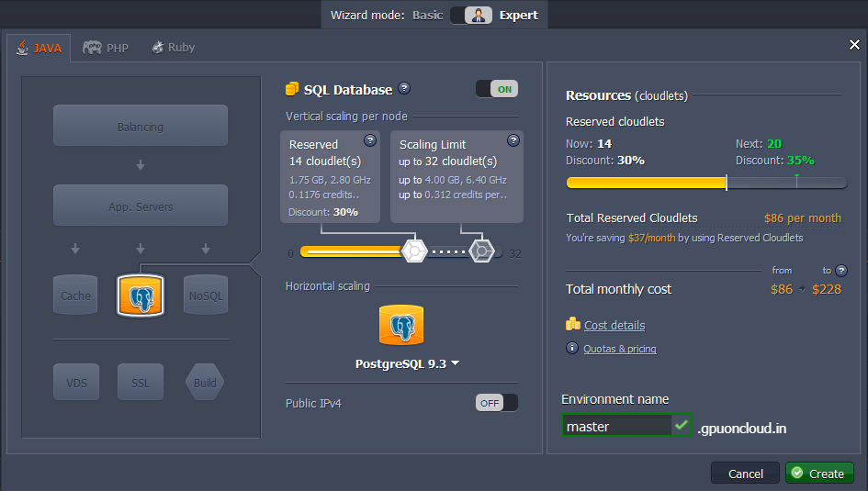Switch to the PHP tab
The image size is (868, 491).
pos(106,48)
